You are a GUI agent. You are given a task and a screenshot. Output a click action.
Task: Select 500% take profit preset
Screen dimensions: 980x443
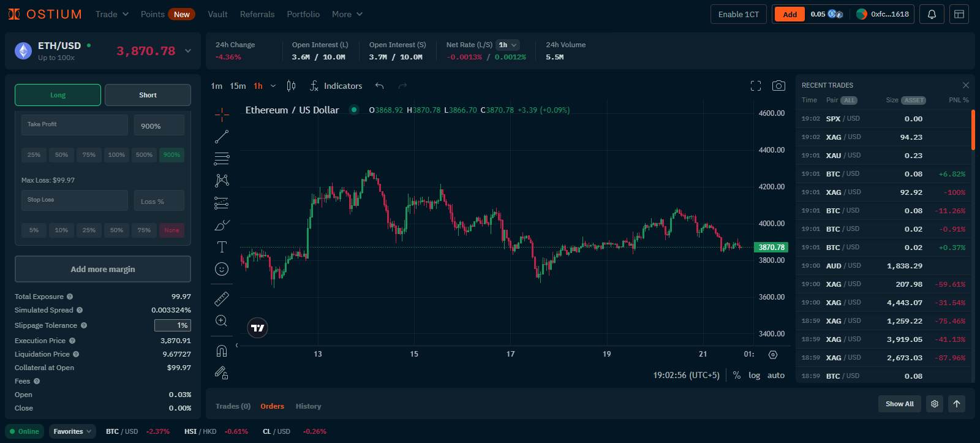(x=144, y=155)
